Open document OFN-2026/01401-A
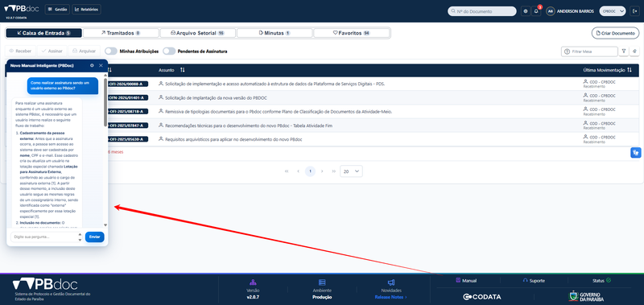This screenshot has height=305, width=644. (x=127, y=97)
